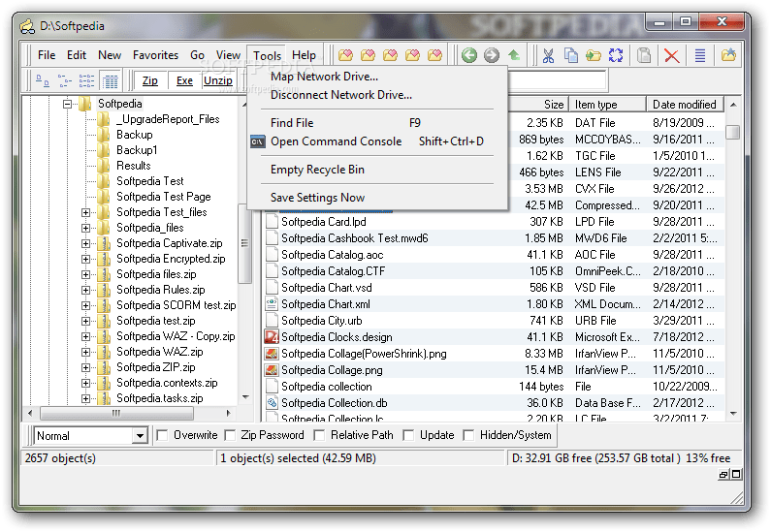Click the second favorite heart folder icon
This screenshot has width=771, height=532.
(368, 55)
